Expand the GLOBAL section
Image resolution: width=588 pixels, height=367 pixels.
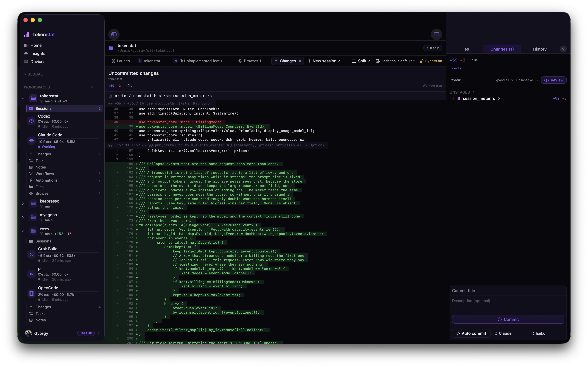click(x=33, y=74)
